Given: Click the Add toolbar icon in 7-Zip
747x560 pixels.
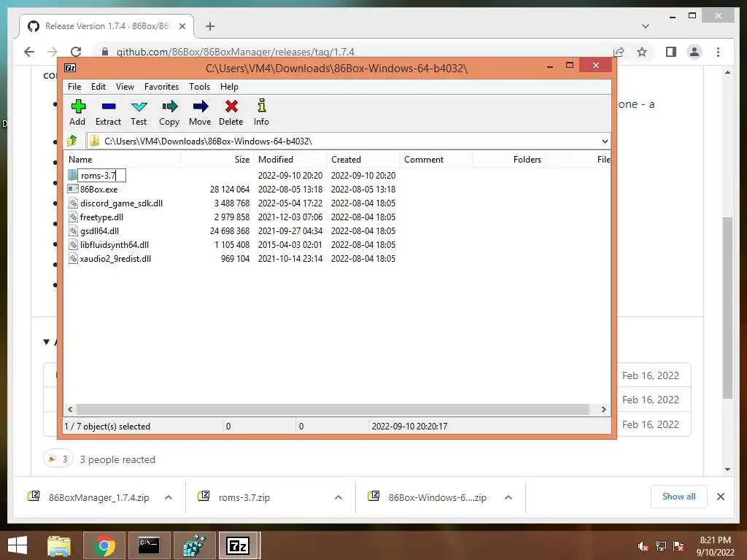Looking at the screenshot, I should coord(78,106).
